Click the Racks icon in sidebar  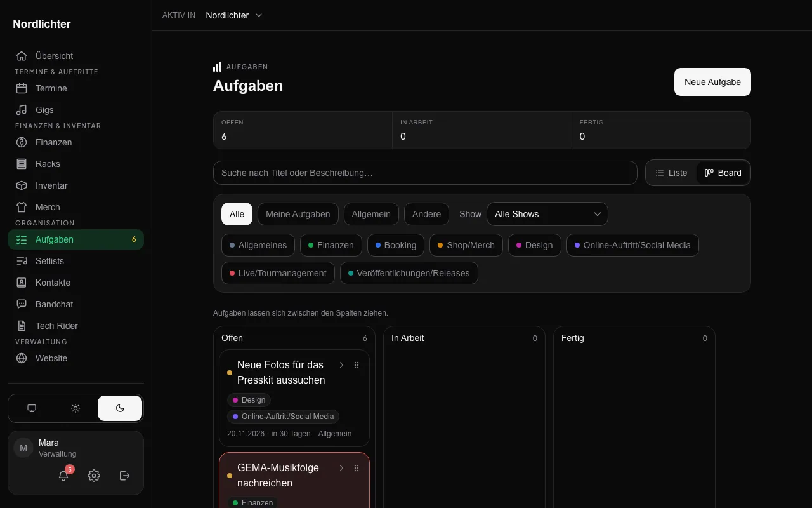22,164
